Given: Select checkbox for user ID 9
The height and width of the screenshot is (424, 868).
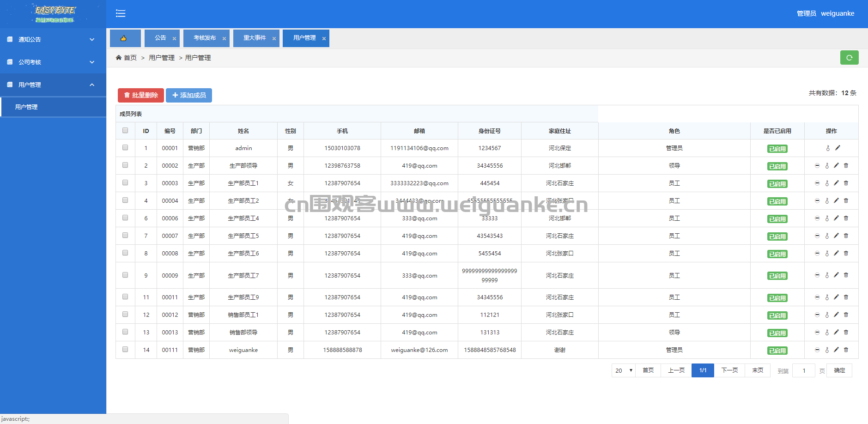Looking at the screenshot, I should coord(125,275).
